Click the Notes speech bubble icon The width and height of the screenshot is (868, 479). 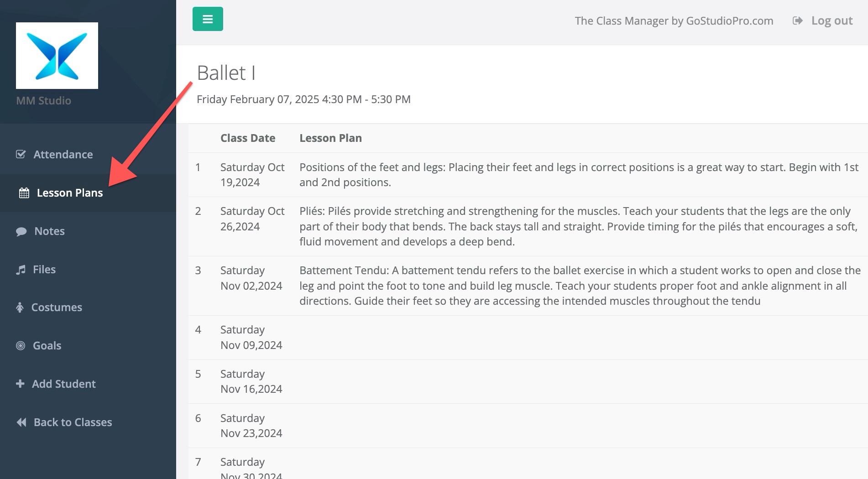(x=21, y=231)
